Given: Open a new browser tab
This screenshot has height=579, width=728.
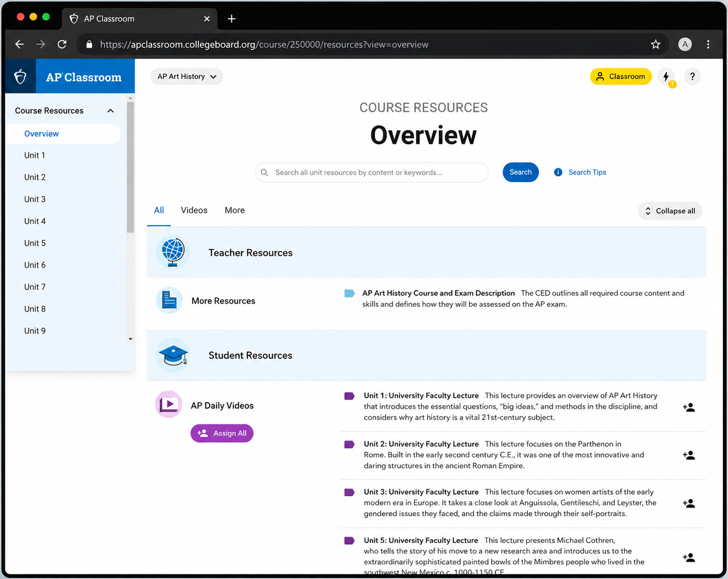Looking at the screenshot, I should (x=231, y=19).
